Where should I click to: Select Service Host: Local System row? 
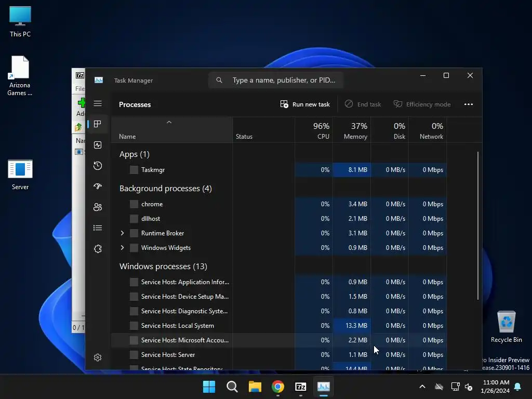(279, 326)
